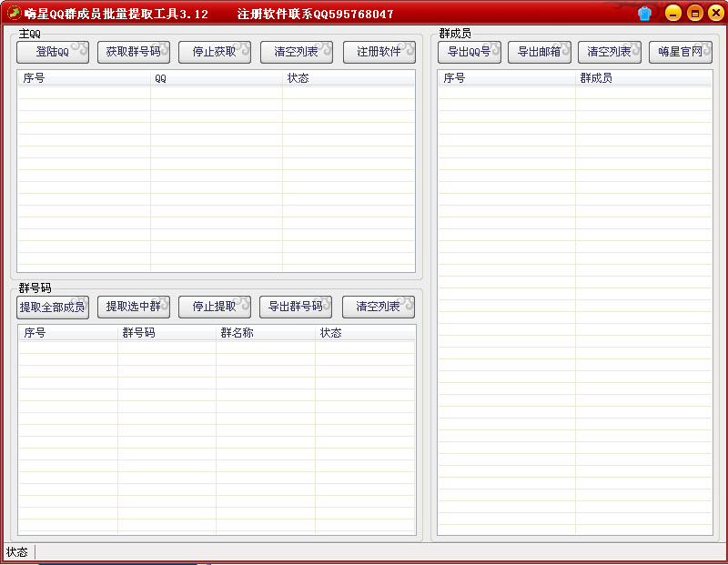Click the blue help icon in the title bar

click(x=644, y=13)
